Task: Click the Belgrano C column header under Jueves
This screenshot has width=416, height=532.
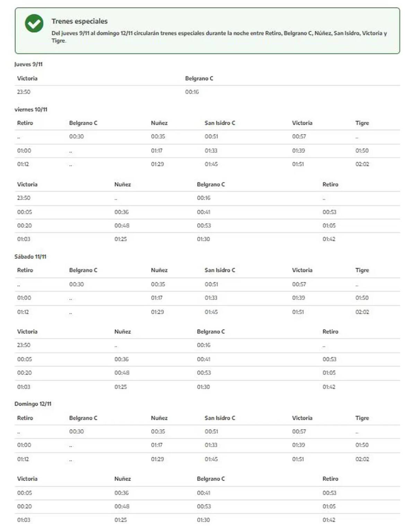Action: click(199, 78)
